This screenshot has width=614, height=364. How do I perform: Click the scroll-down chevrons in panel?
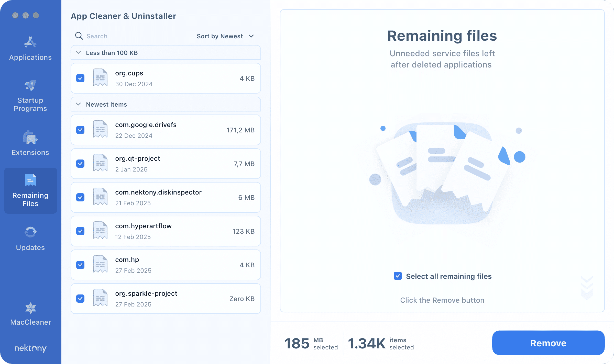587,288
